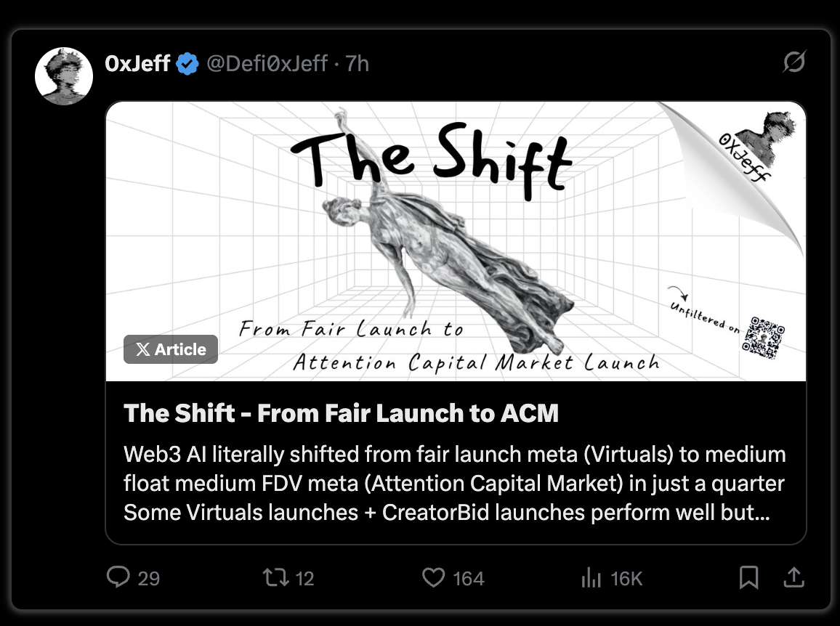
Task: Open the 0xJeff display name link
Action: tap(137, 64)
